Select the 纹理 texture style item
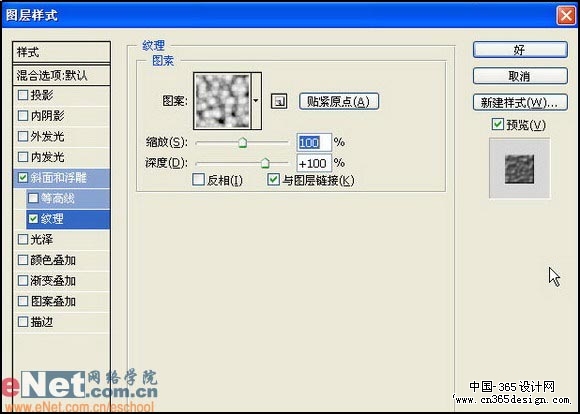The width and height of the screenshot is (580, 414). 68,219
